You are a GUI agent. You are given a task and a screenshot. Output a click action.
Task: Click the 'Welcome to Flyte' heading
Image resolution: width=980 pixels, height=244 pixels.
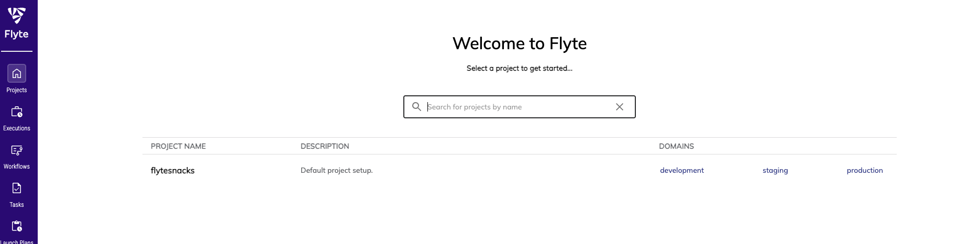(520, 43)
